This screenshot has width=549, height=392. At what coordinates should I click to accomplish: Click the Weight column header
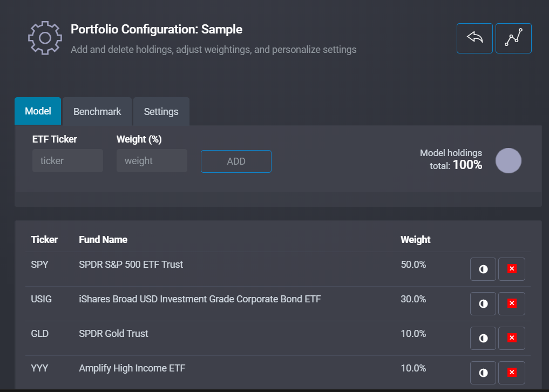415,239
